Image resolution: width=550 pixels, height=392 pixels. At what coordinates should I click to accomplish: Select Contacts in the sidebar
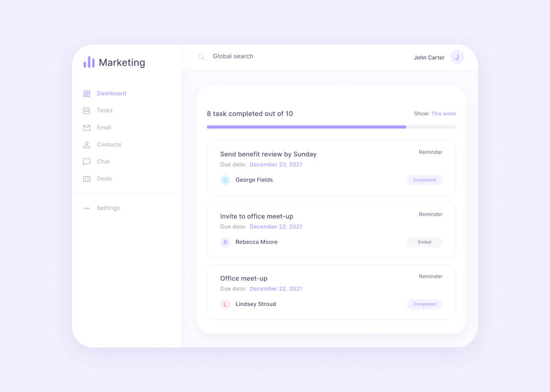point(109,144)
